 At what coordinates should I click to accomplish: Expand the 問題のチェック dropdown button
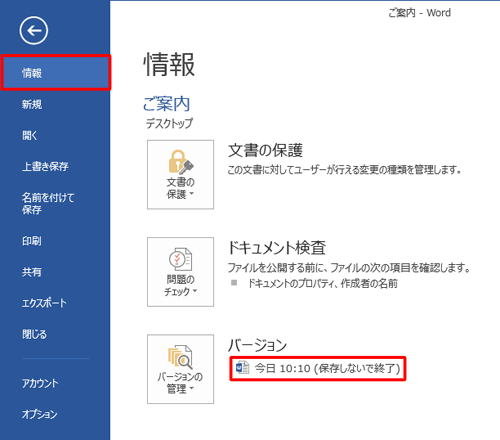[180, 272]
